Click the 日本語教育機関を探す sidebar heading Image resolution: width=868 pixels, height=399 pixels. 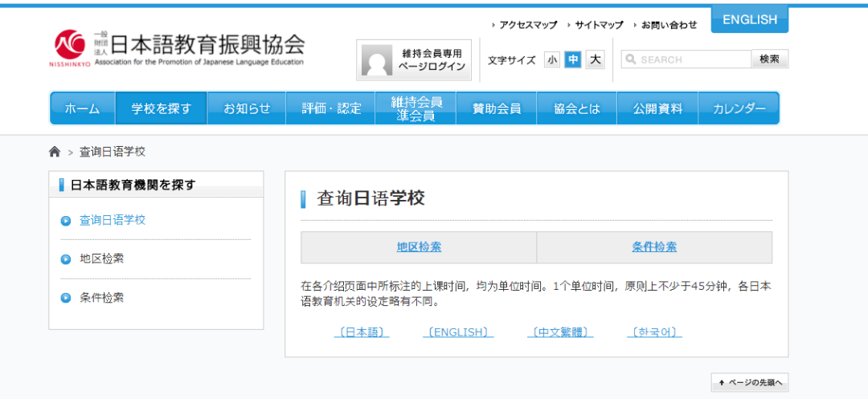(133, 185)
